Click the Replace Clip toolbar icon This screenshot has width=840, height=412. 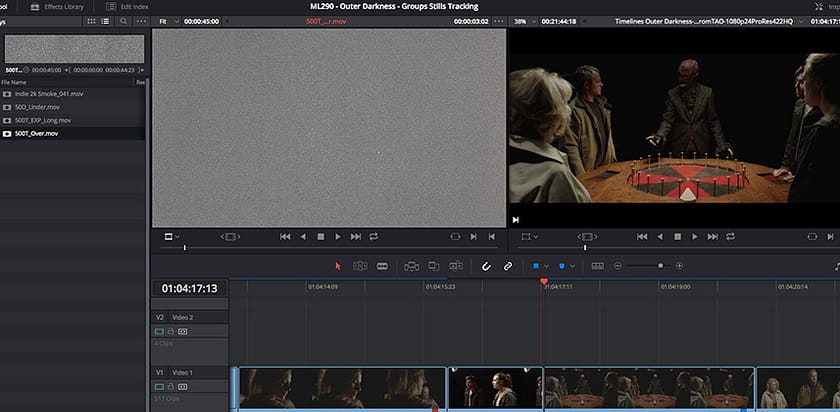click(456, 266)
